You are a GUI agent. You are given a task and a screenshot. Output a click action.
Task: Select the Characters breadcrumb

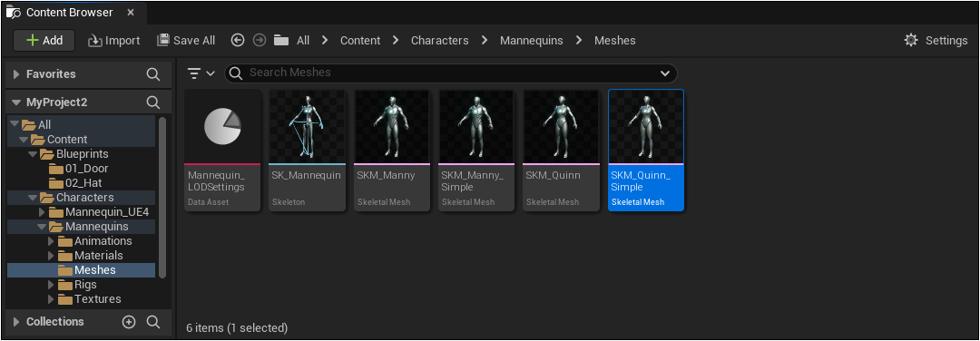coord(439,41)
